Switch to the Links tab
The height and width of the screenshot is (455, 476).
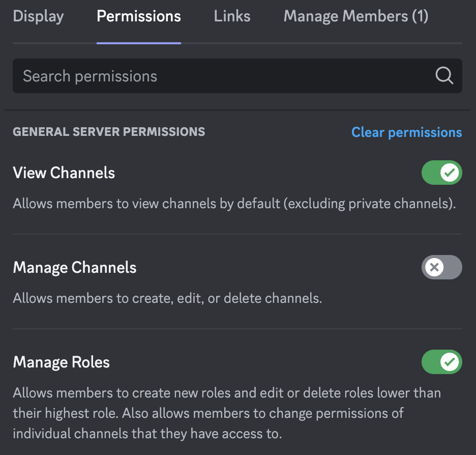point(232,16)
